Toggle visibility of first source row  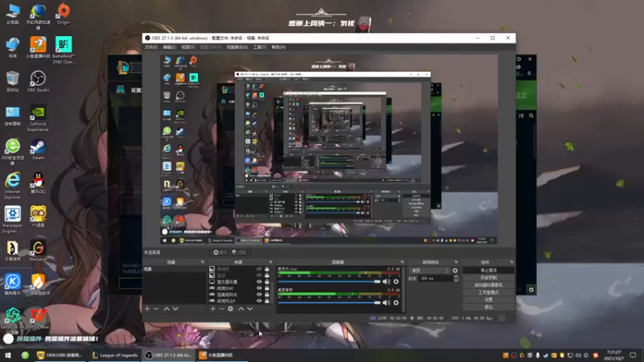pos(259,269)
